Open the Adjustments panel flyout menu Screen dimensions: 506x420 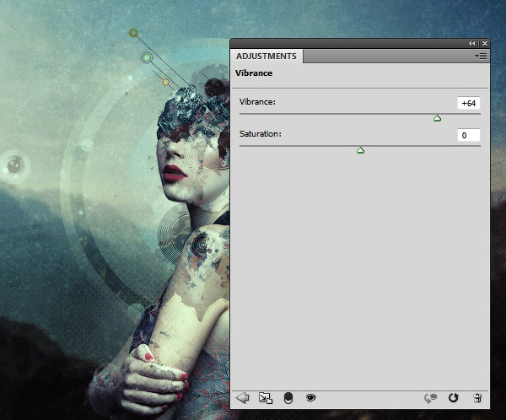(x=481, y=57)
